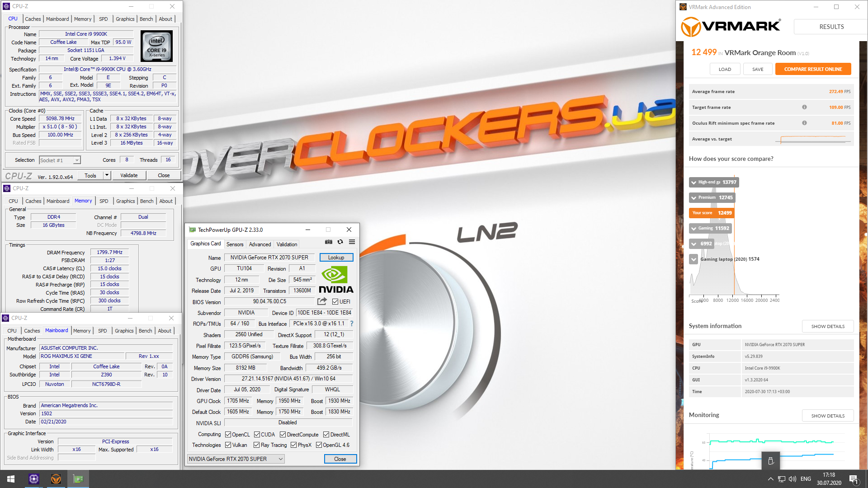Toggle the Vulkan checkbox
This screenshot has height=488, width=868.
pyautogui.click(x=228, y=445)
